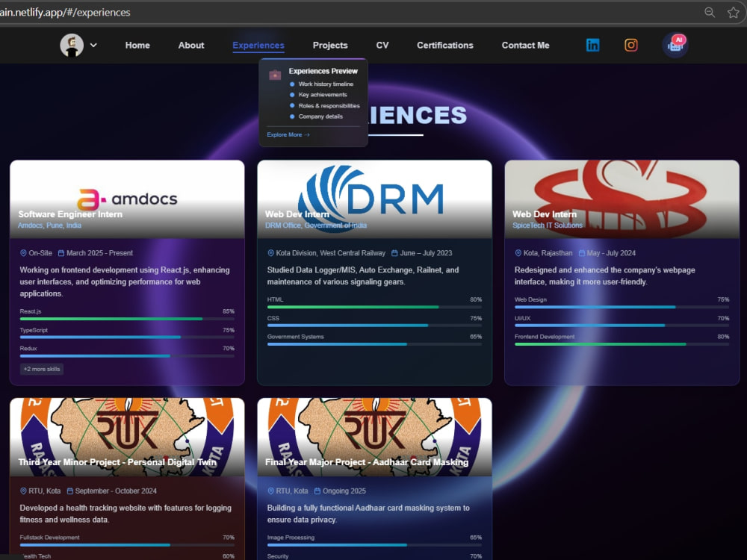
Task: Click the TypeScript 75% skill bar
Action: [x=127, y=337]
